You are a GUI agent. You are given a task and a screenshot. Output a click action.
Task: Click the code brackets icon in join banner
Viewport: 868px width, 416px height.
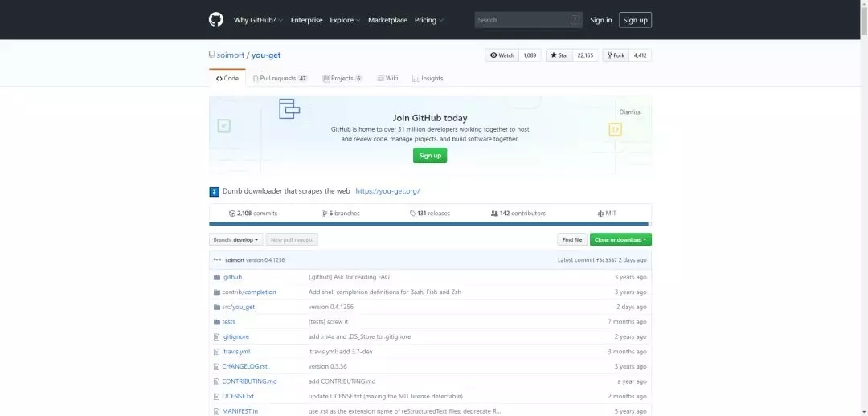(615, 129)
